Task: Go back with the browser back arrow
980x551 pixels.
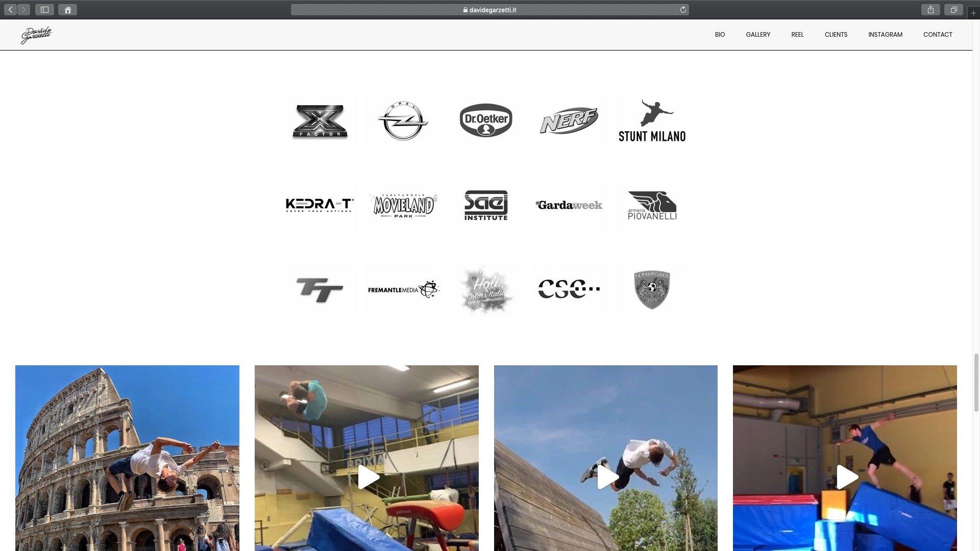Action: pyautogui.click(x=11, y=10)
